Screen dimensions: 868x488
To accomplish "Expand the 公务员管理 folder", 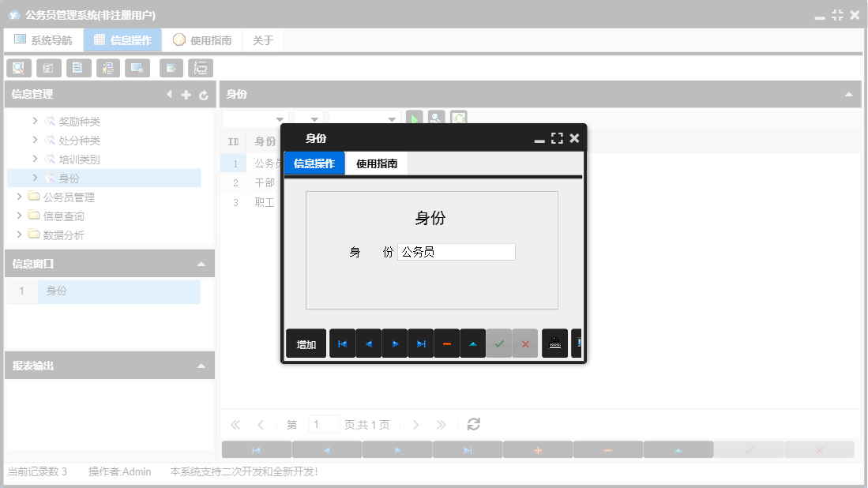I will (x=19, y=197).
